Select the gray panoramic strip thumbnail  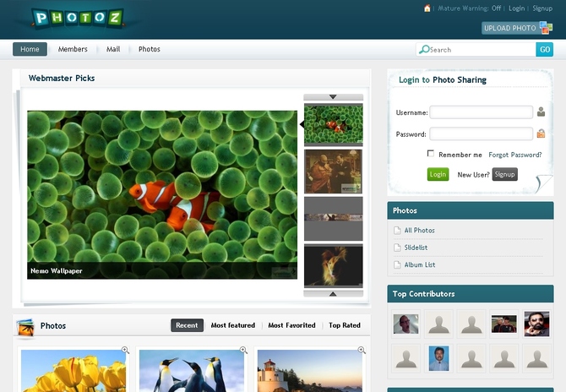click(333, 218)
